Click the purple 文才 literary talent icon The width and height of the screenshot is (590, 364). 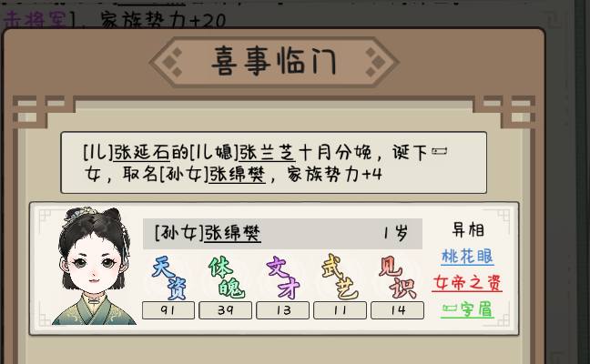pyautogui.click(x=283, y=278)
